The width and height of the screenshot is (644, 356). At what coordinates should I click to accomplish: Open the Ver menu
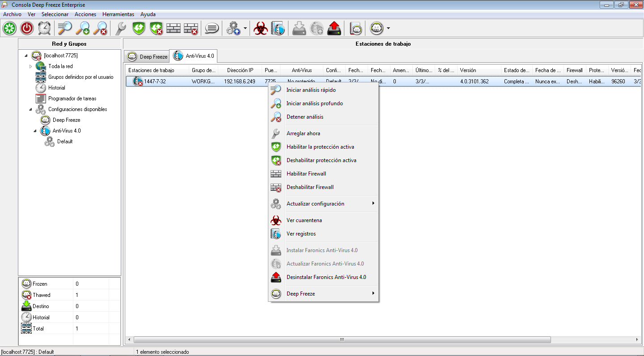[x=31, y=14]
